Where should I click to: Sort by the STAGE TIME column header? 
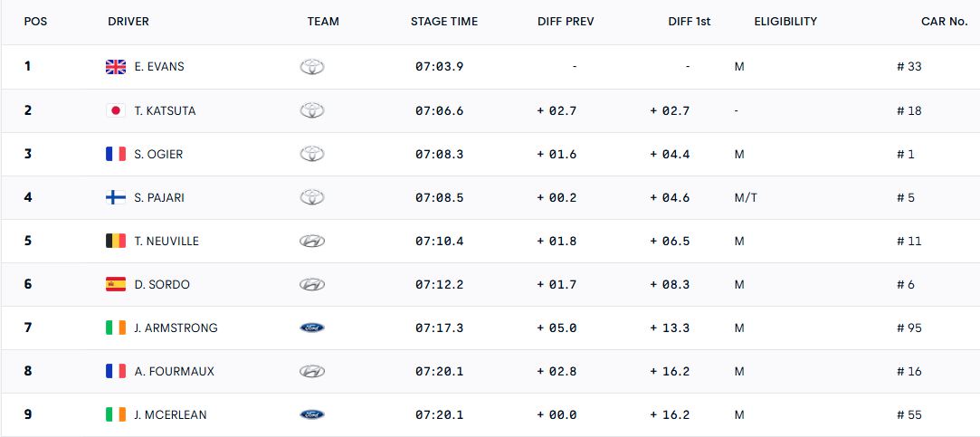[444, 22]
